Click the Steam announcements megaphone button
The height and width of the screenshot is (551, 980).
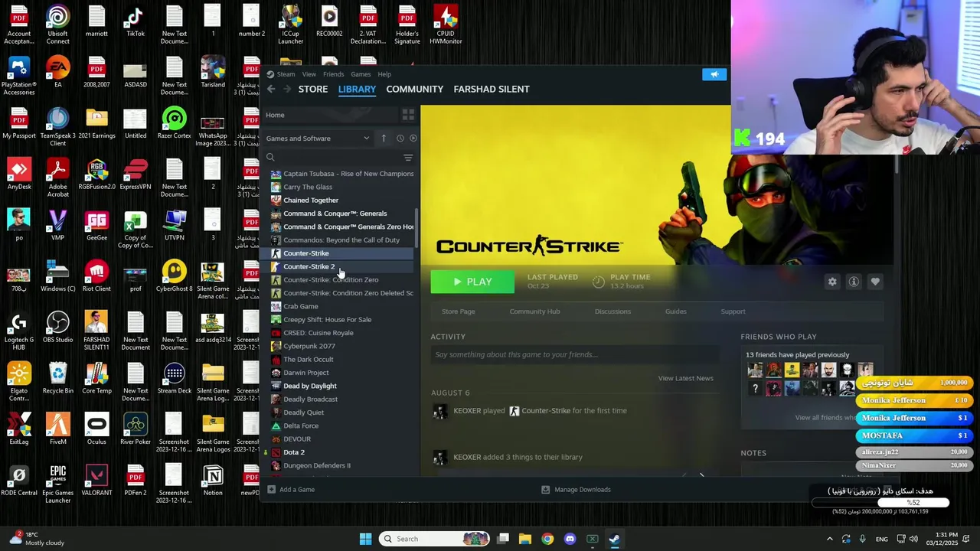[714, 74]
